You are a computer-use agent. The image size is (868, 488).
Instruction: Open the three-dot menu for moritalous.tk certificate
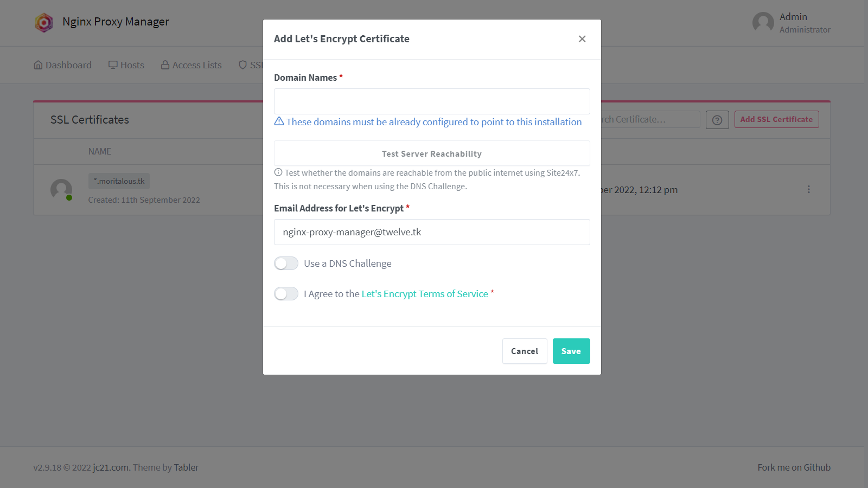click(808, 189)
